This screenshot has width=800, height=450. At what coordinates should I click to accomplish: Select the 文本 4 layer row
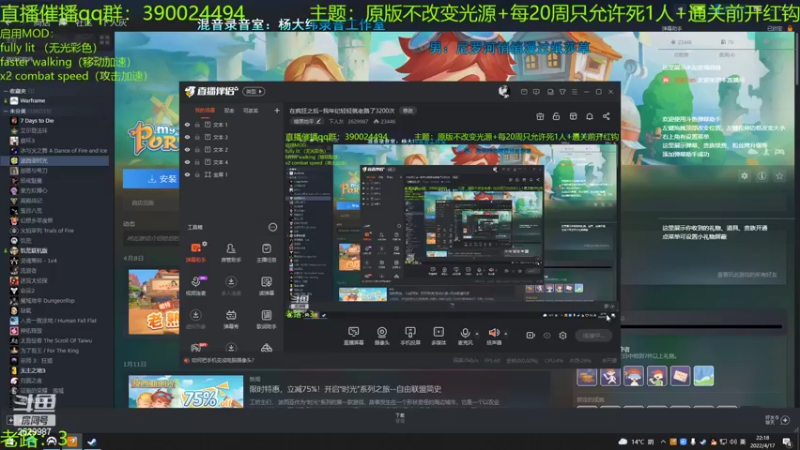[232, 162]
